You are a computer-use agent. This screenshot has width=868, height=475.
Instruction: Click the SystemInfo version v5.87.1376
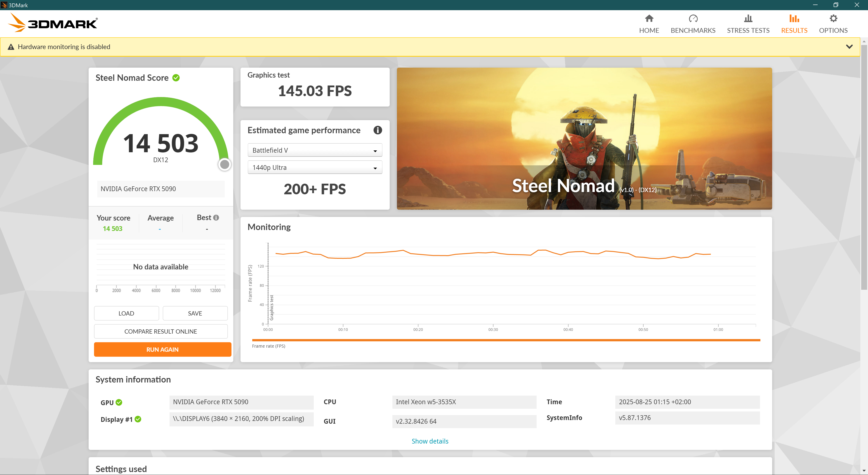[x=687, y=418]
